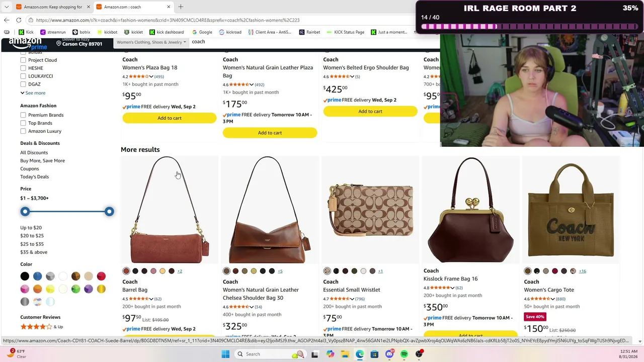
Task: Open the KICK Status Page bookmark
Action: [346, 32]
